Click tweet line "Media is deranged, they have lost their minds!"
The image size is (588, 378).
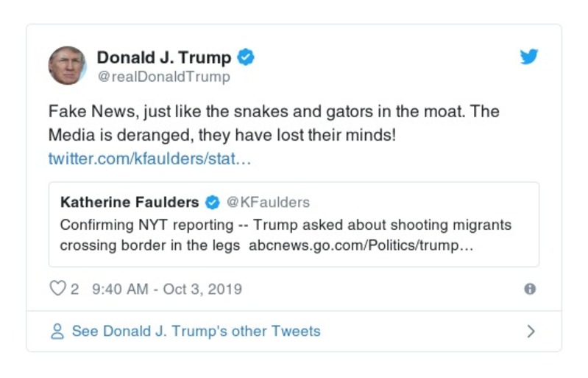(x=222, y=136)
